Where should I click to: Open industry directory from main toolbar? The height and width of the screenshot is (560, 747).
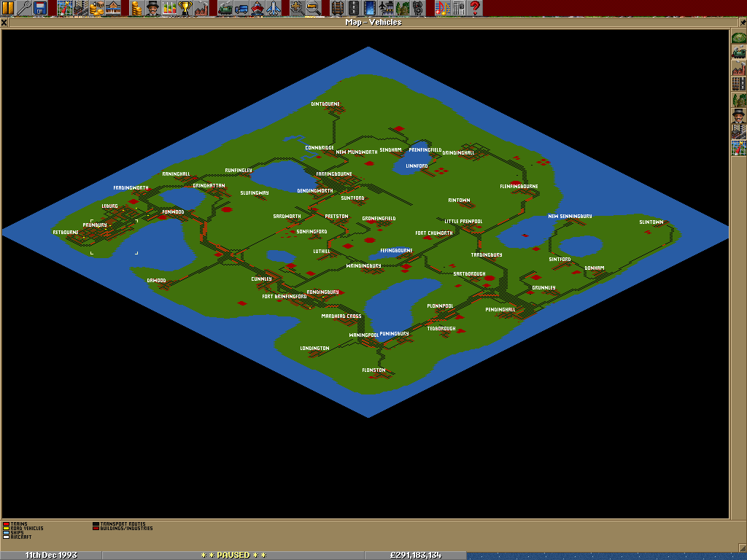(x=201, y=8)
